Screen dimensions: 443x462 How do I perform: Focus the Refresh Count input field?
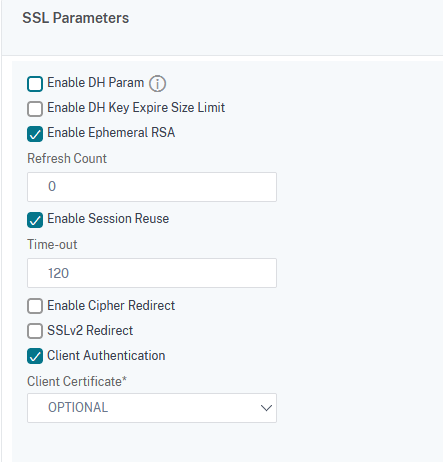[152, 187]
